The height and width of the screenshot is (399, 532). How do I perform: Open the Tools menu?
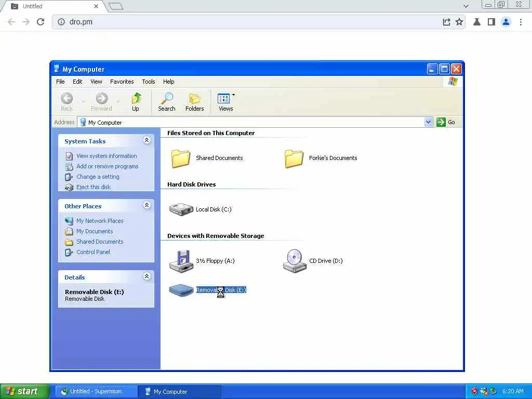[148, 82]
